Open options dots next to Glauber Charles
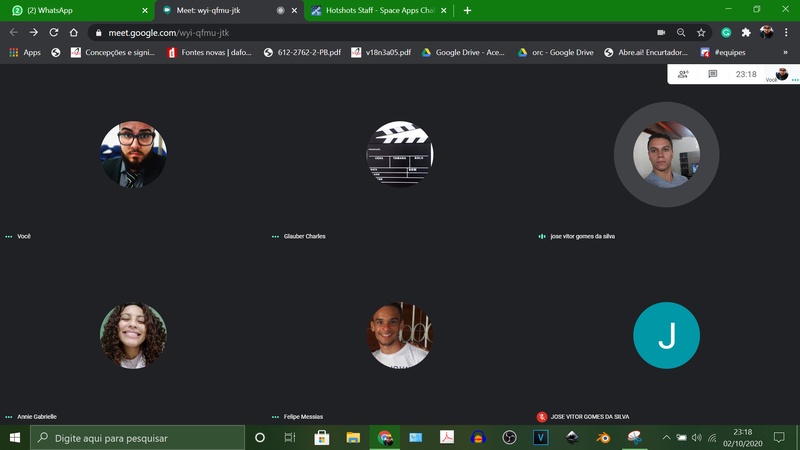 [276, 237]
